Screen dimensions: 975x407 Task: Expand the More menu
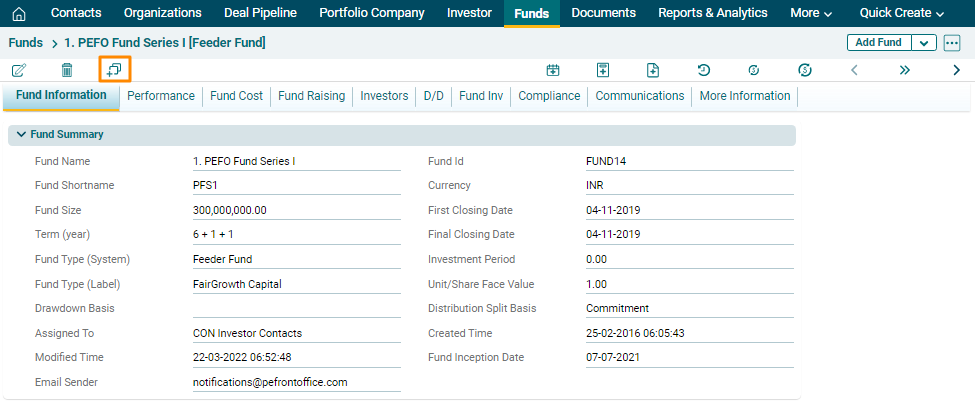[x=811, y=13]
